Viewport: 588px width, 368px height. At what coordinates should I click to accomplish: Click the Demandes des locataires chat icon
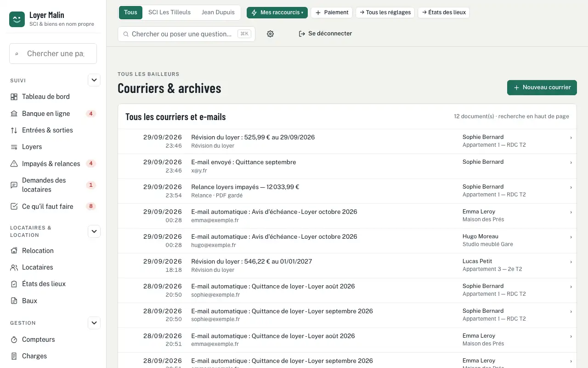(x=14, y=185)
